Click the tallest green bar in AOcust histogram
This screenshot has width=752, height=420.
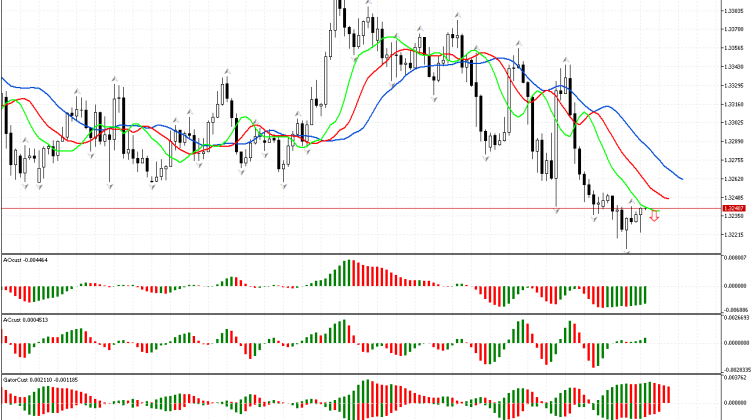pyautogui.click(x=349, y=273)
